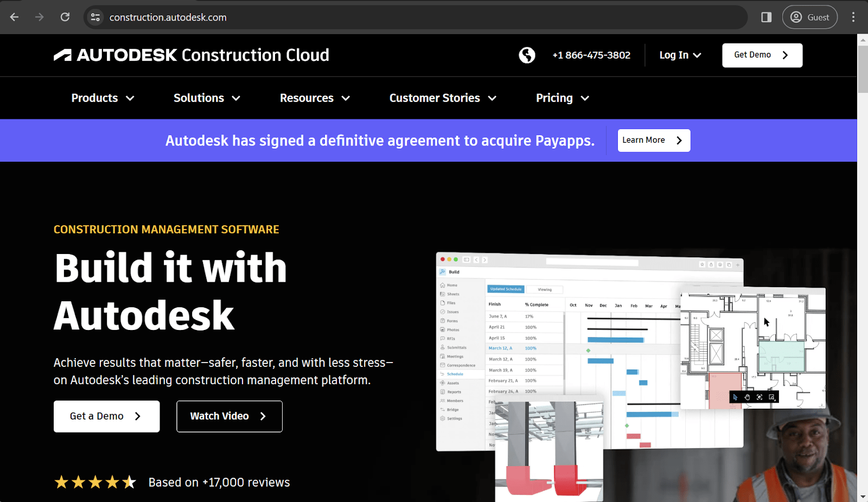
Task: Click the Watch Video button
Action: (229, 416)
